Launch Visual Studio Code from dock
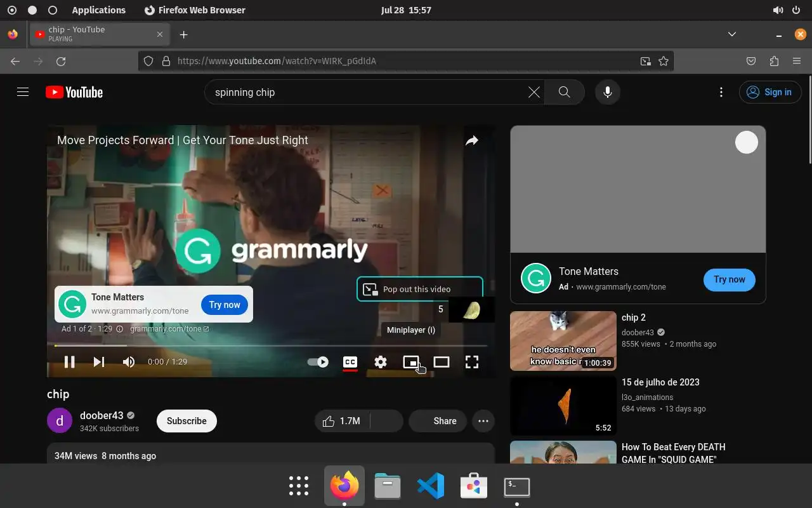 pyautogui.click(x=431, y=486)
